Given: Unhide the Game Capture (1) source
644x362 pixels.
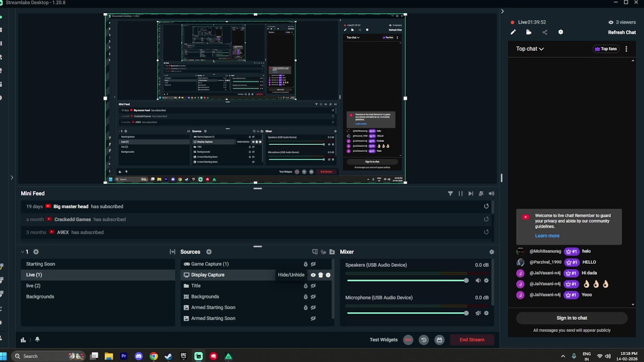Looking at the screenshot, I should [313, 264].
